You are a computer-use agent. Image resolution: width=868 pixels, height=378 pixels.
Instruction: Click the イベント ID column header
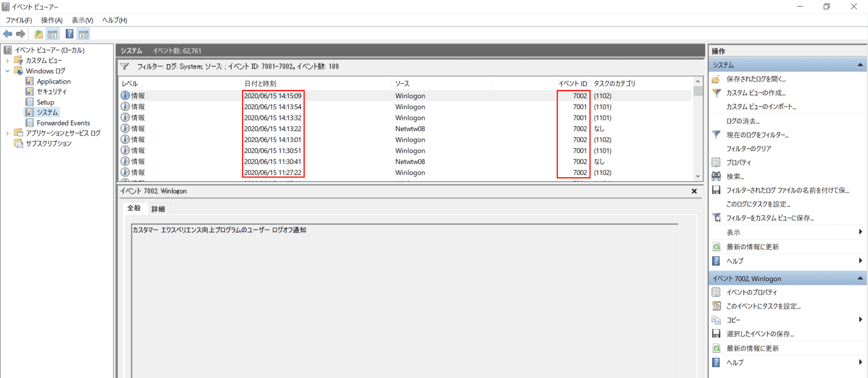541,84
